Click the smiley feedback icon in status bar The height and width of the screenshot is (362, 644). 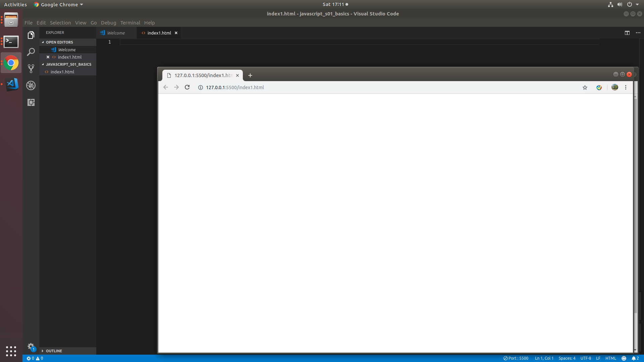click(624, 358)
